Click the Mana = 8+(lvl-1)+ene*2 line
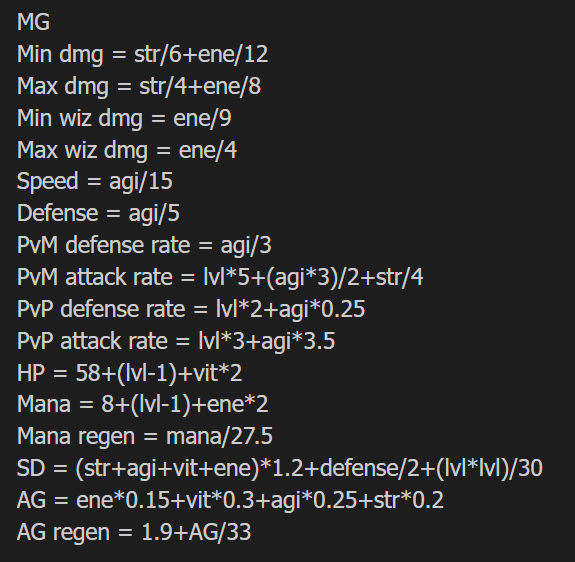 click(143, 404)
